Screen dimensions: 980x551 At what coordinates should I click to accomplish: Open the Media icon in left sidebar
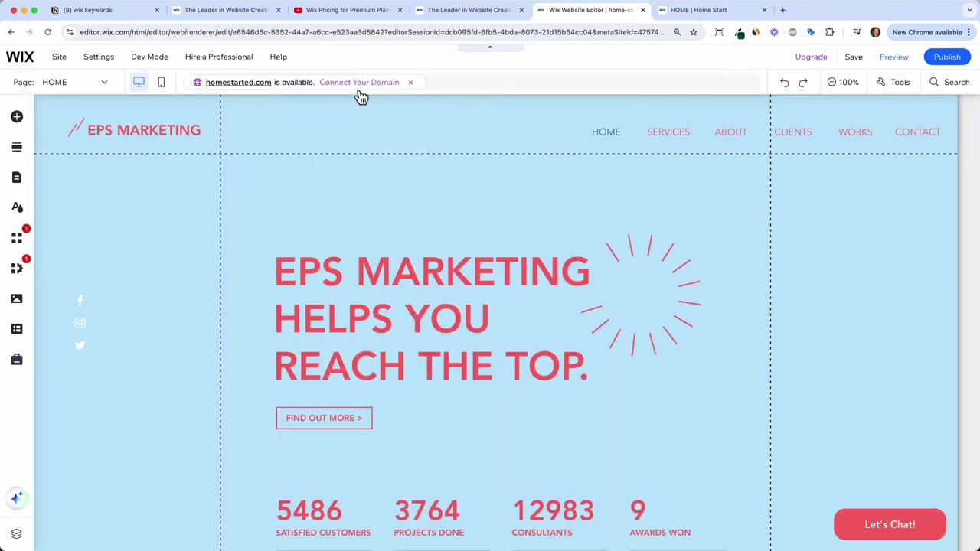(17, 298)
